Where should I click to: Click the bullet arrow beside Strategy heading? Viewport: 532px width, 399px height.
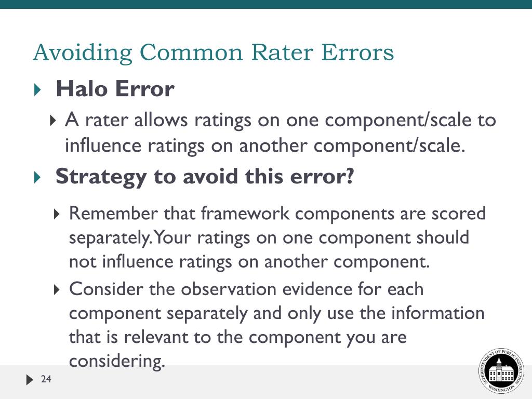tap(36, 178)
